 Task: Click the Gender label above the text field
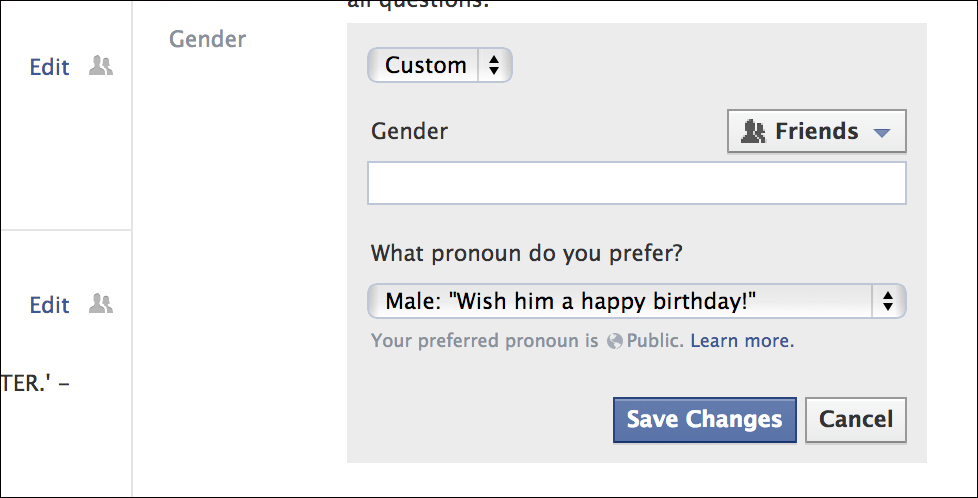(x=409, y=131)
